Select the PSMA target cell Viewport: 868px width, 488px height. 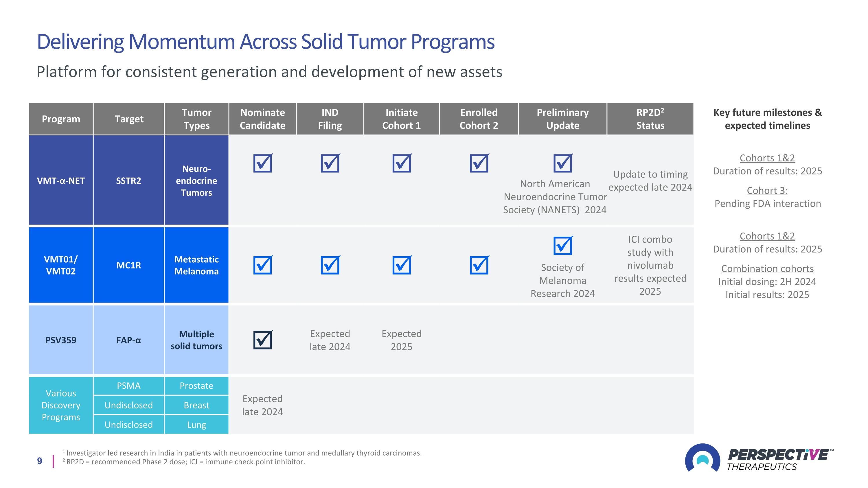(x=129, y=386)
